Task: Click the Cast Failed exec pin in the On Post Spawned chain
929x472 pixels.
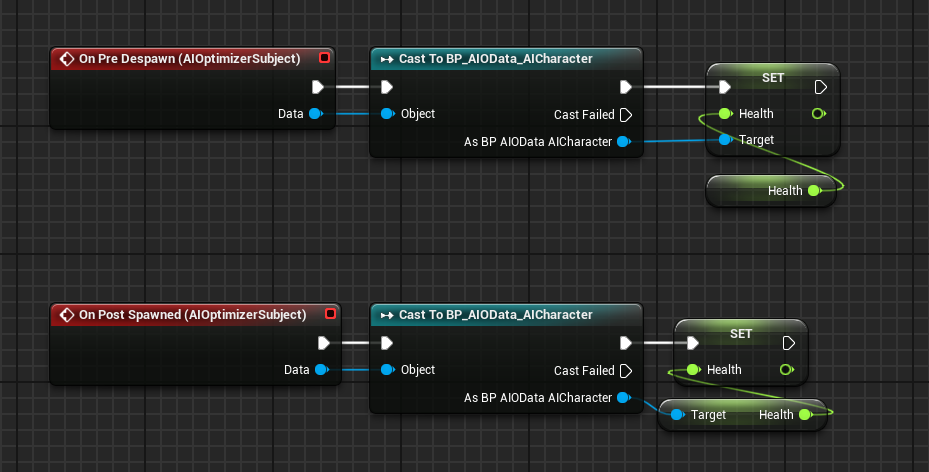Action: point(626,370)
